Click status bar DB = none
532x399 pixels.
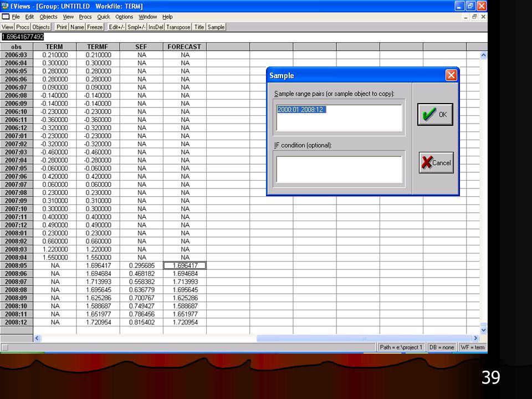point(442,347)
